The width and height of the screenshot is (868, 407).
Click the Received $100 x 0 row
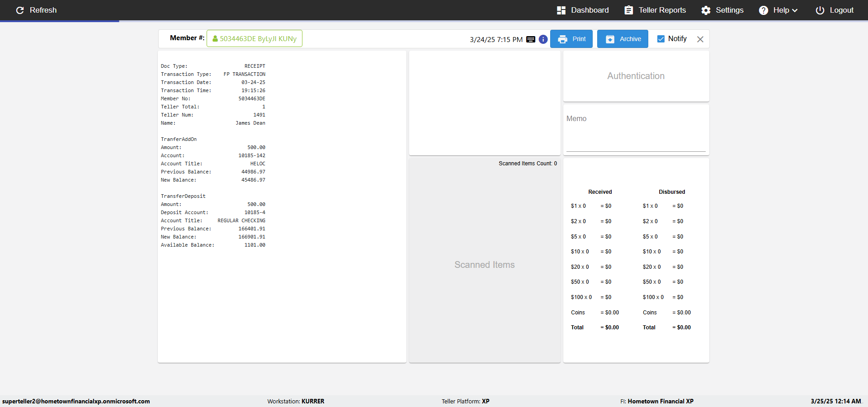pyautogui.click(x=591, y=297)
